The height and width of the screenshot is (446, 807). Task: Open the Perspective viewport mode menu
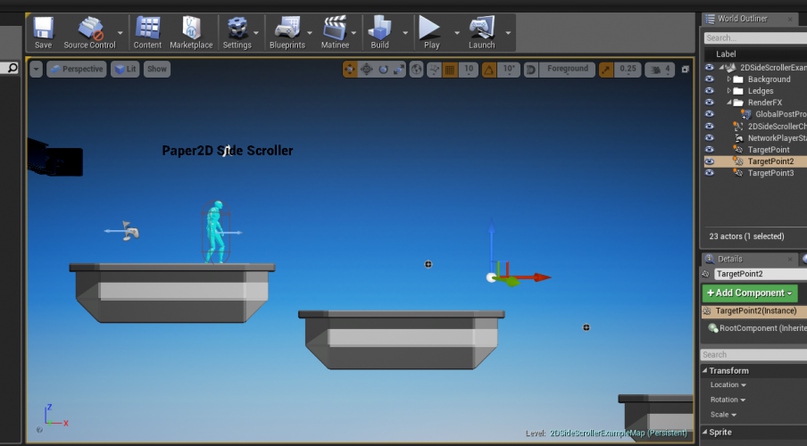[x=77, y=69]
